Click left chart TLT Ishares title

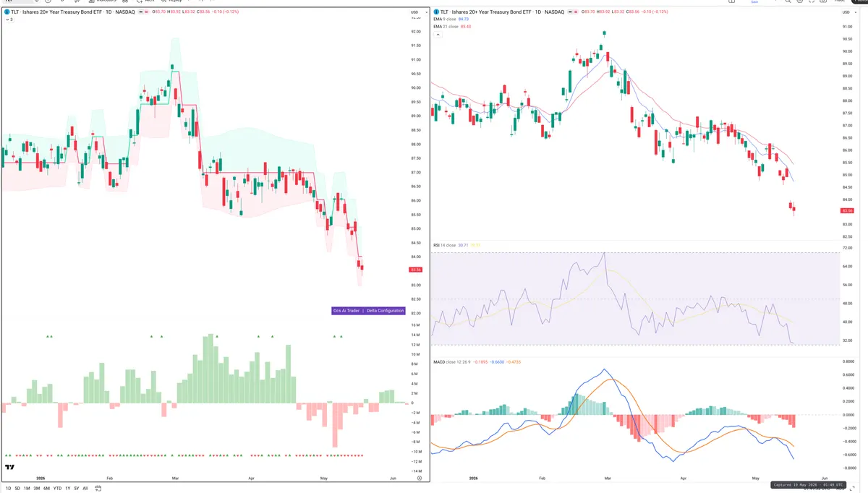point(72,12)
